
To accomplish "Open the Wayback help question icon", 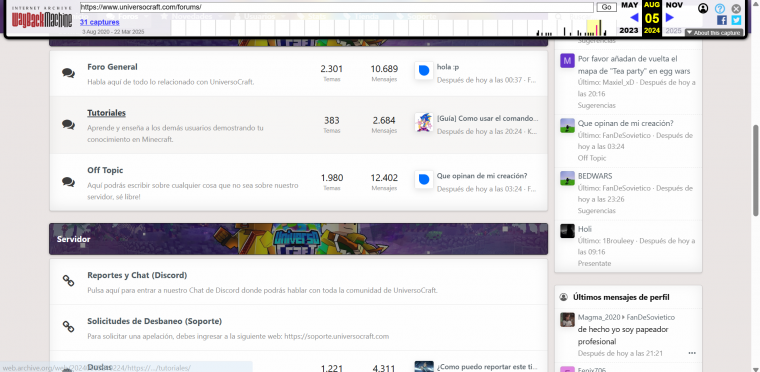I will [720, 8].
